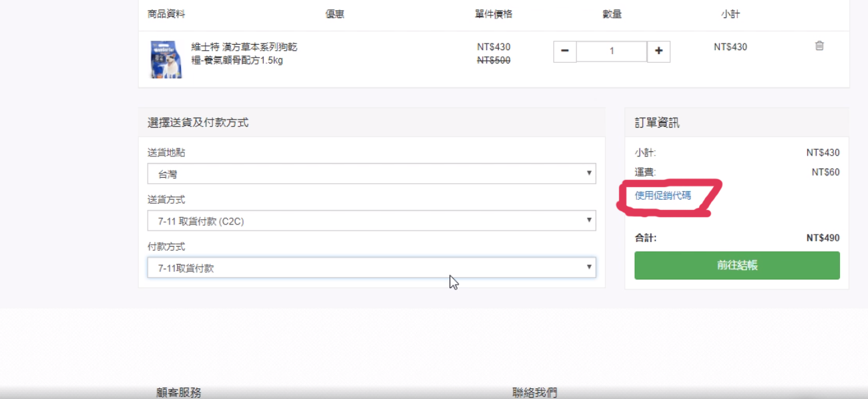The image size is (868, 399).
Task: Click the NT$490 order total amount
Action: (x=823, y=238)
